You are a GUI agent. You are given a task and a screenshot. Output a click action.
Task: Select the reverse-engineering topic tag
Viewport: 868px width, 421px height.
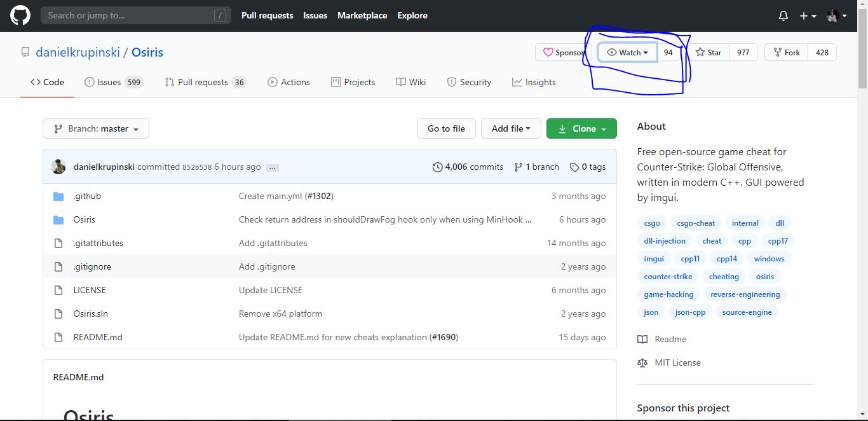[x=745, y=294]
